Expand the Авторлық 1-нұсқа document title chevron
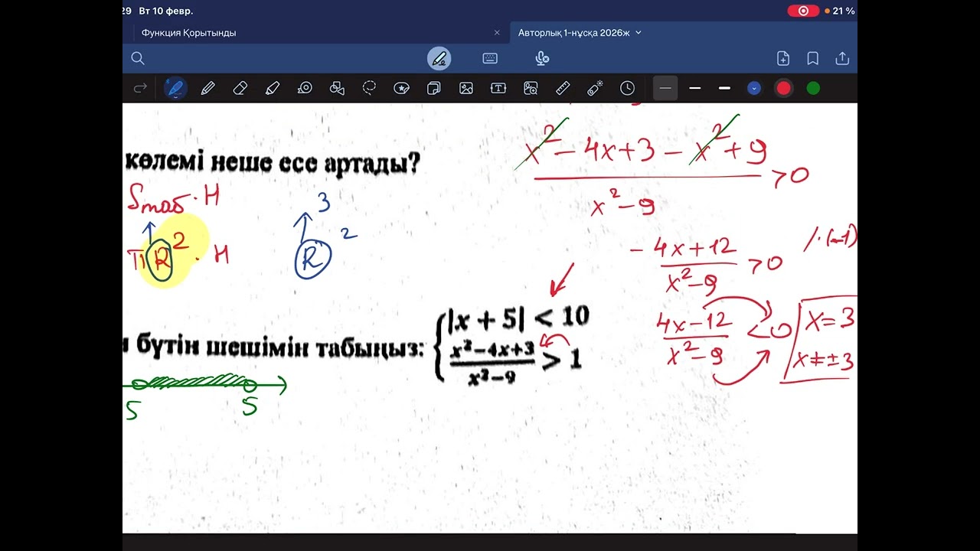This screenshot has width=980, height=551. [639, 33]
